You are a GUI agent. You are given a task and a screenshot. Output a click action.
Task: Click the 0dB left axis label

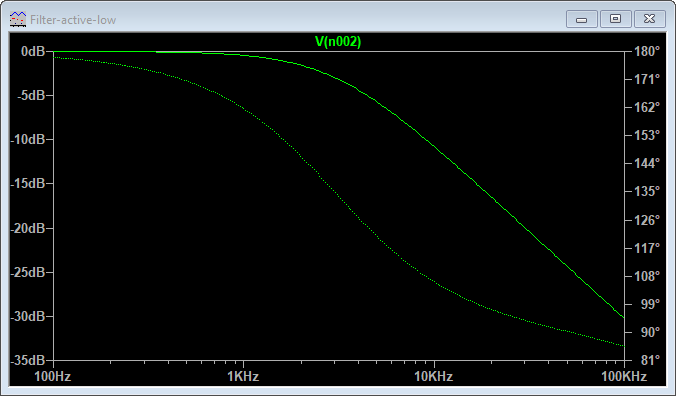pyautogui.click(x=33, y=51)
